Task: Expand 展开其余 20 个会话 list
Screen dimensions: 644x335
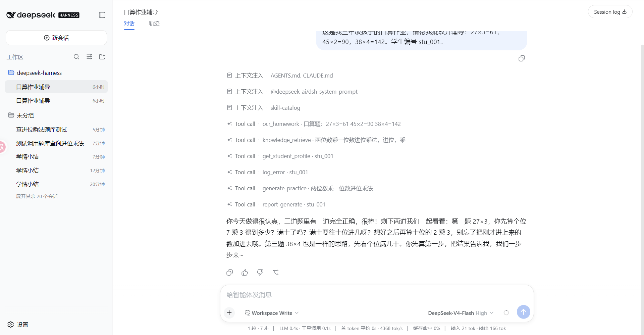Action: pos(37,196)
